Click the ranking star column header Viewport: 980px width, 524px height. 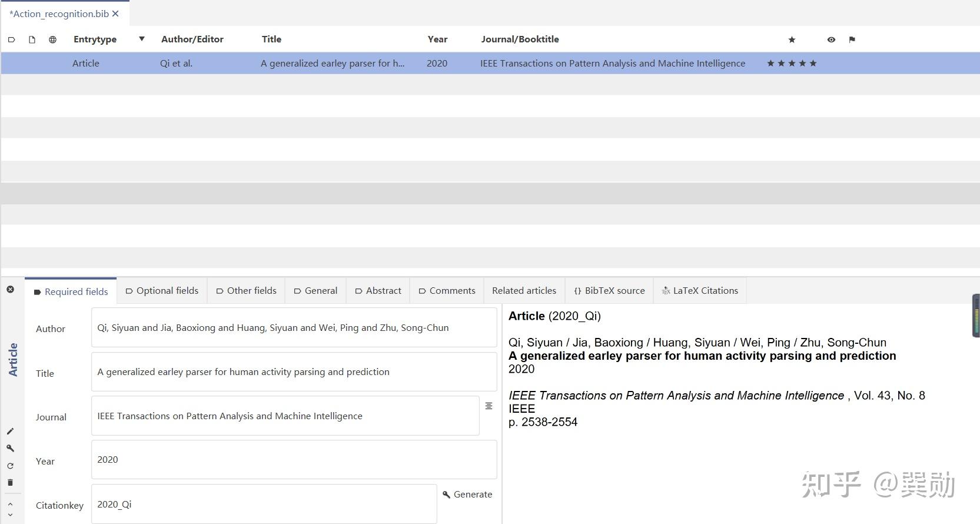(792, 39)
